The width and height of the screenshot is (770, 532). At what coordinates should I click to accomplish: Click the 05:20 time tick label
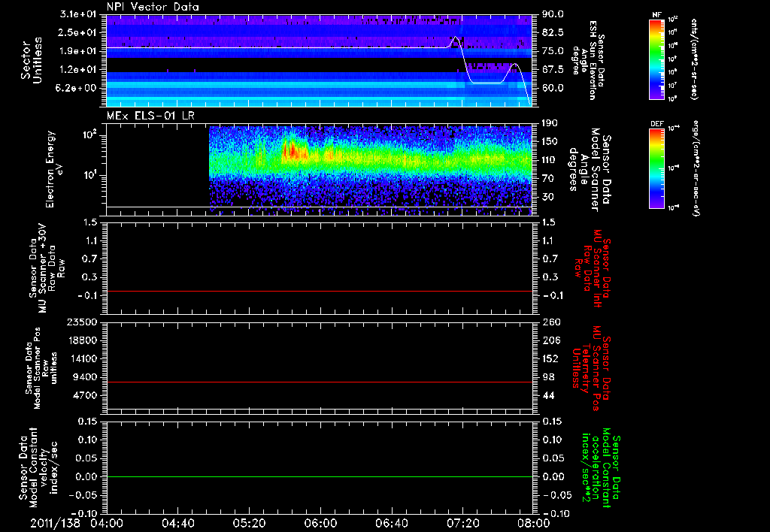(249, 523)
